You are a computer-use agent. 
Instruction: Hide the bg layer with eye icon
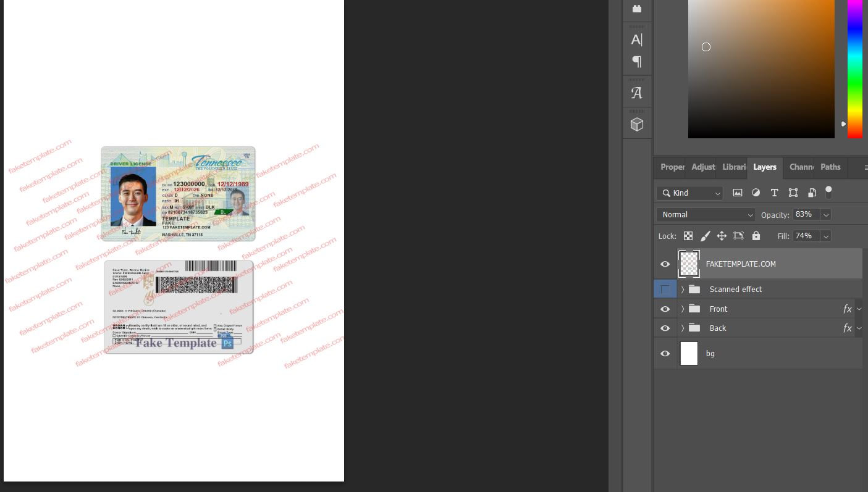(x=665, y=354)
